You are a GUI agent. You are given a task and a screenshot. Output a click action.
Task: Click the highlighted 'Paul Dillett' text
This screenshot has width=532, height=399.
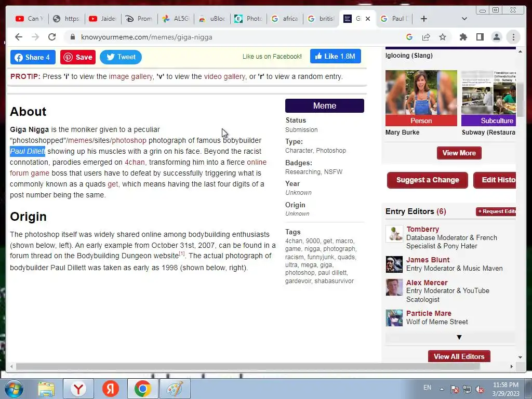pos(28,151)
